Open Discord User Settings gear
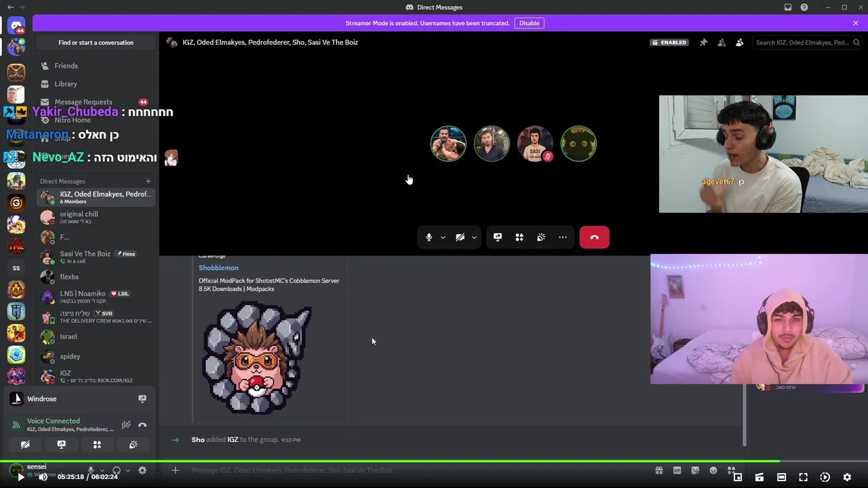This screenshot has height=488, width=868. (x=142, y=470)
